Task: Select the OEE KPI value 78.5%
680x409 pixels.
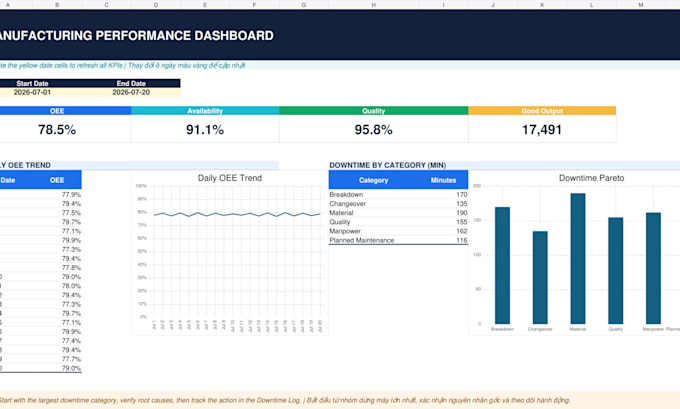Action: pos(57,130)
